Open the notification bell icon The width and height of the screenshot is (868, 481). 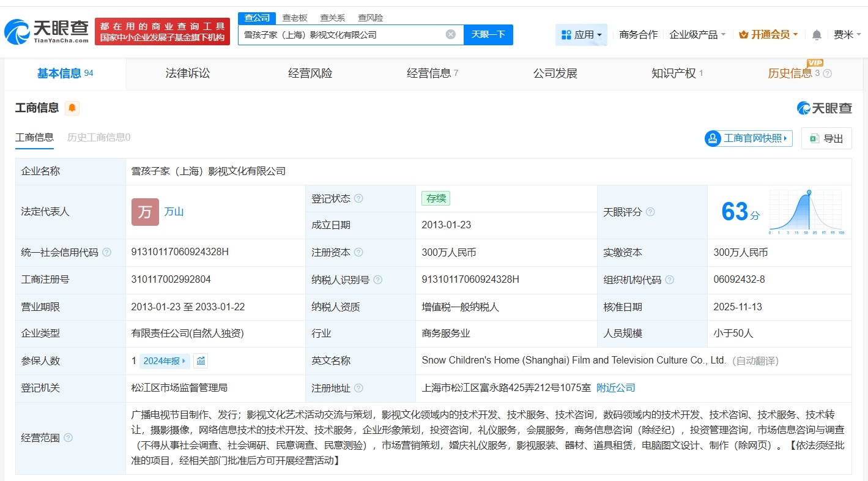(x=816, y=35)
